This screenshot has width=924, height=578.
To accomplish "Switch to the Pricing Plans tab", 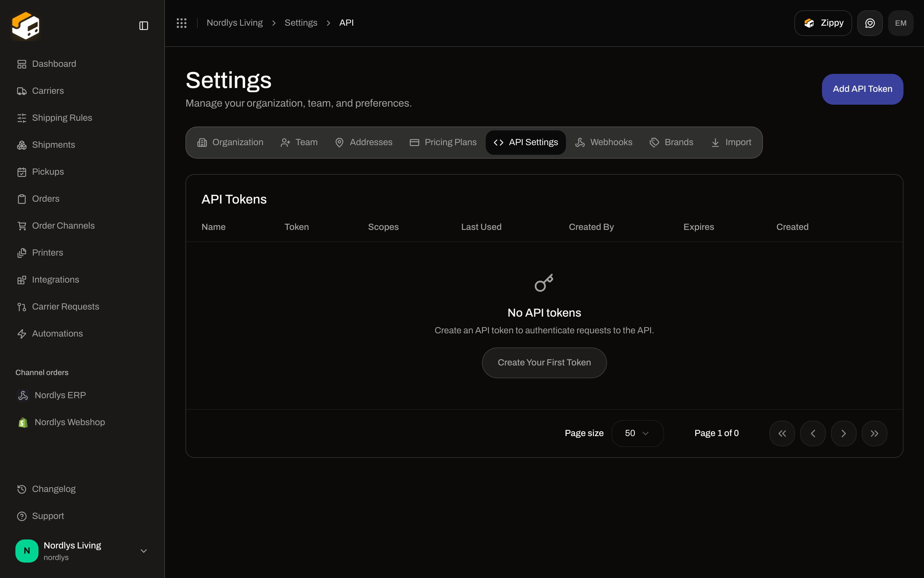I will tap(443, 142).
